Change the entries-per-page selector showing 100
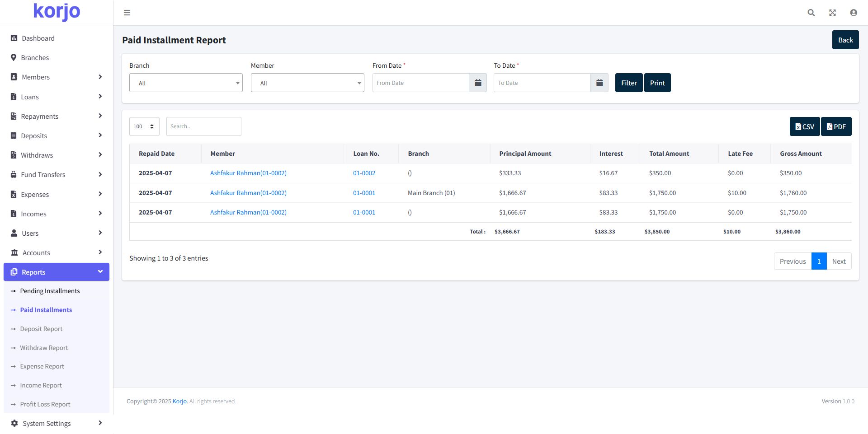The height and width of the screenshot is (434, 868). (144, 126)
